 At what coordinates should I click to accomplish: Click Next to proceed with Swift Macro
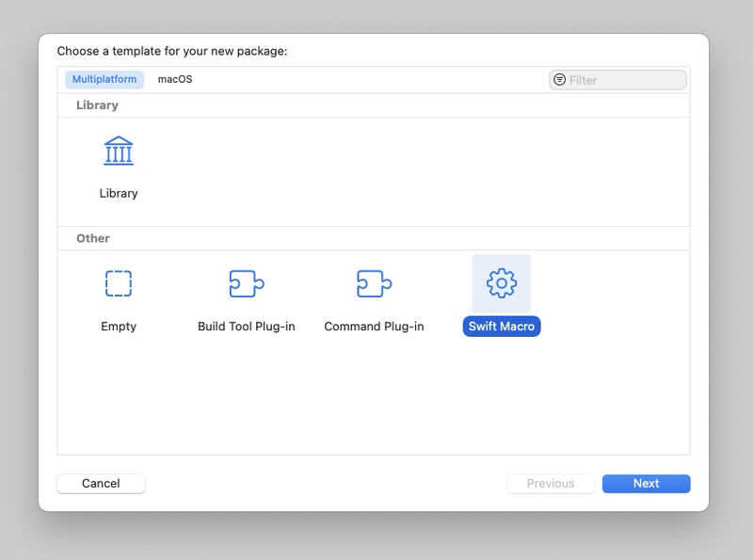coord(646,483)
